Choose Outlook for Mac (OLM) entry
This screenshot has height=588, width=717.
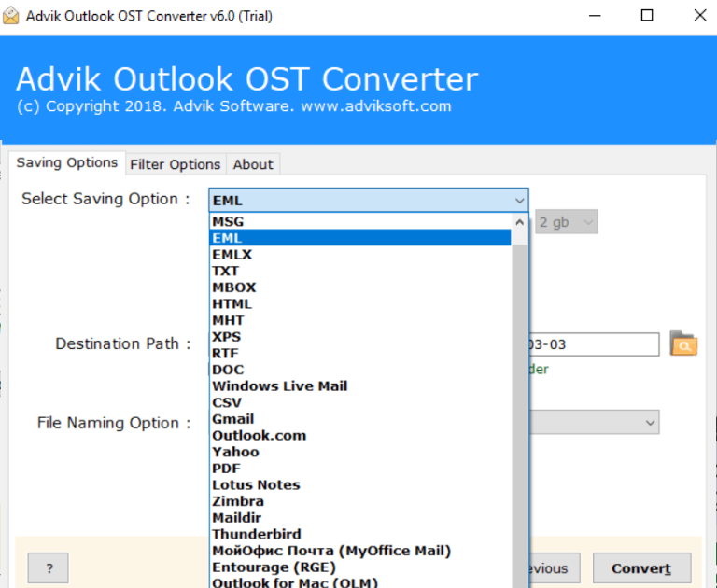(360, 582)
